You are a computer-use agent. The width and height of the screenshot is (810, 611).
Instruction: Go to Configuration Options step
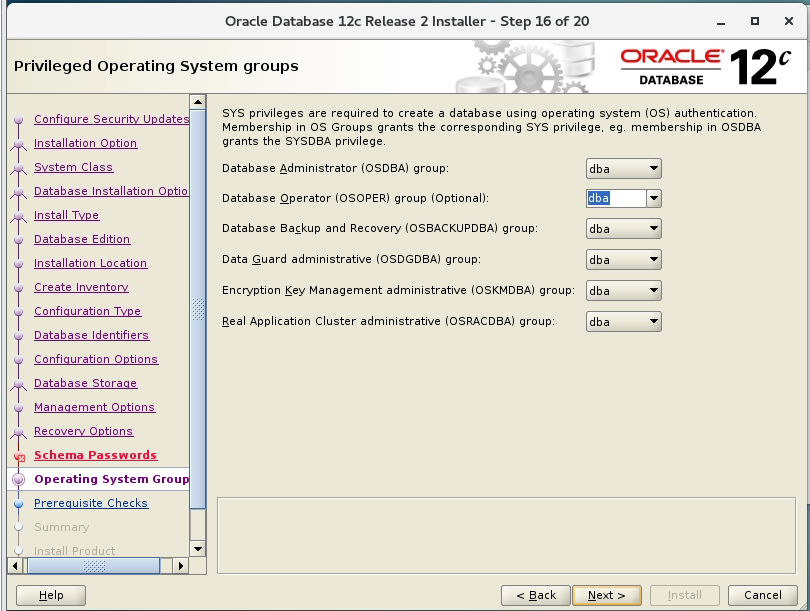click(96, 359)
